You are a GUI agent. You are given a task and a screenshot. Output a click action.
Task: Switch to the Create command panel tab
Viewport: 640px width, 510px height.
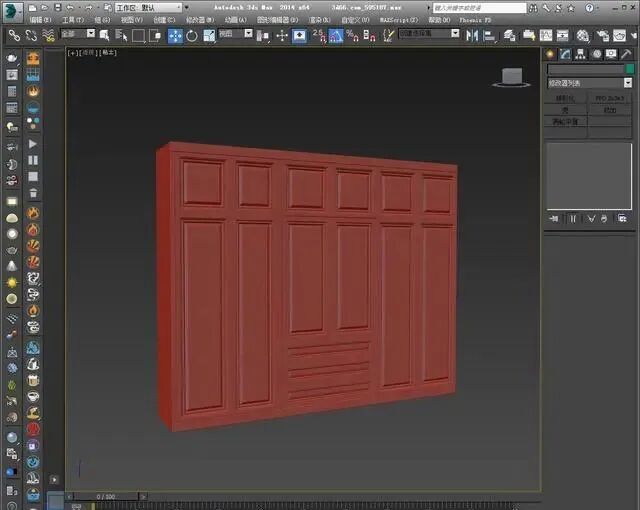tap(550, 54)
